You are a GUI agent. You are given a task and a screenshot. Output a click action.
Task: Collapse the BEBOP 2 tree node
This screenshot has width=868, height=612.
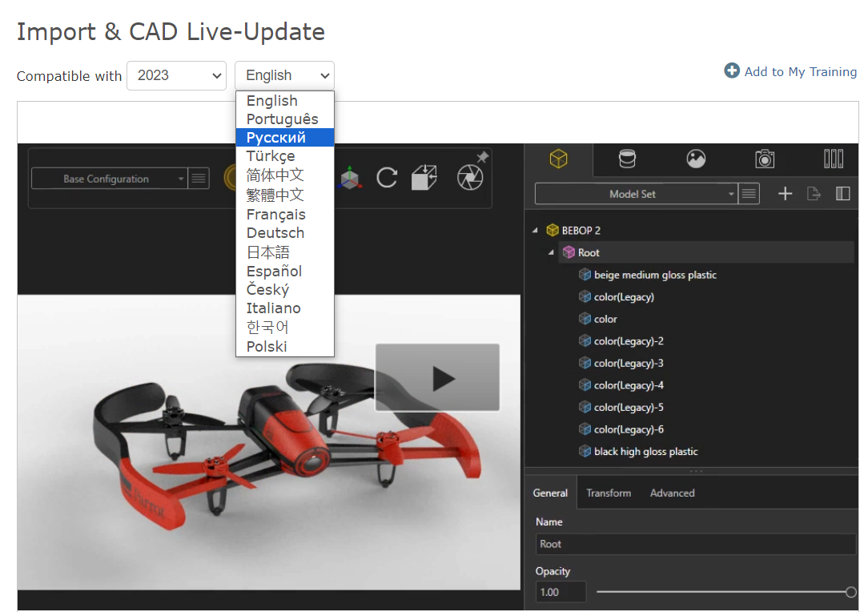click(535, 231)
